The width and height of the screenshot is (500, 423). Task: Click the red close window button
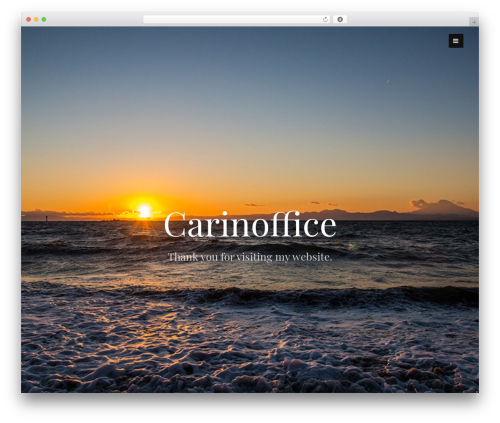29,19
